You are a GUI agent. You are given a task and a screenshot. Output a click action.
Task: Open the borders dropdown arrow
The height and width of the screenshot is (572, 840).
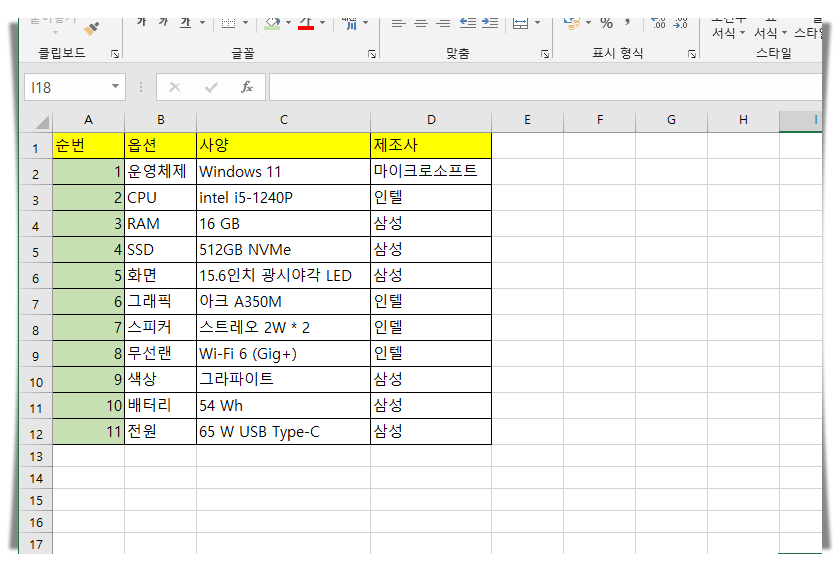tap(245, 22)
